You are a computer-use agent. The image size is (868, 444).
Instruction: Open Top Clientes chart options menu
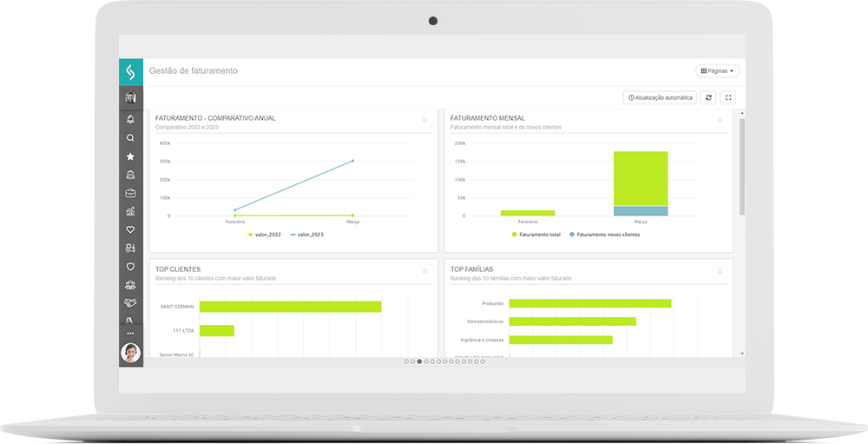point(424,271)
